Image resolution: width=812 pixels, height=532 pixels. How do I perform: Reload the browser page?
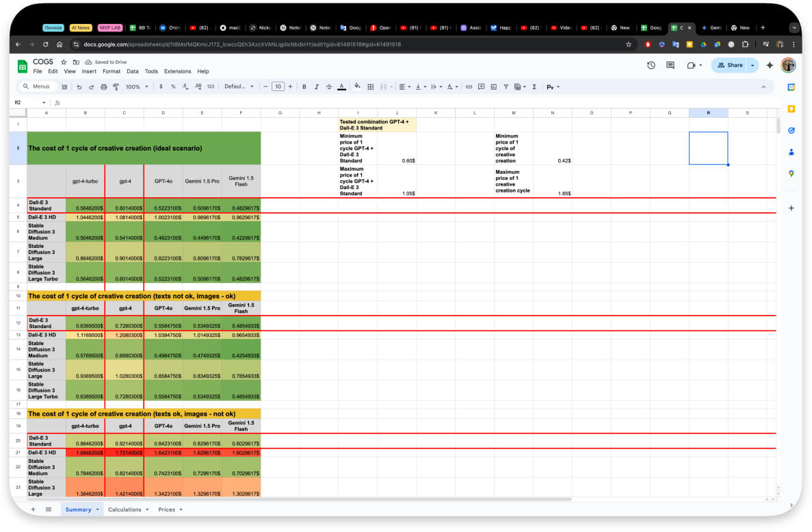[46, 45]
